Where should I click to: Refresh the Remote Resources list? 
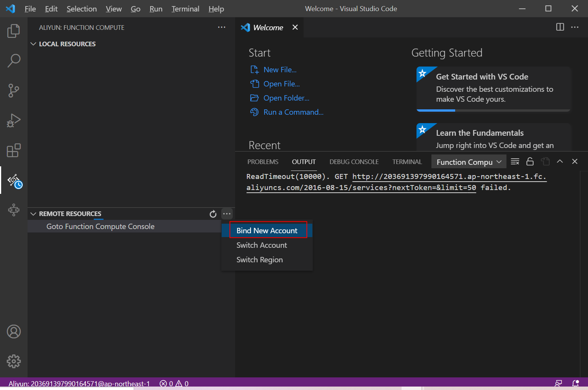[x=213, y=214]
